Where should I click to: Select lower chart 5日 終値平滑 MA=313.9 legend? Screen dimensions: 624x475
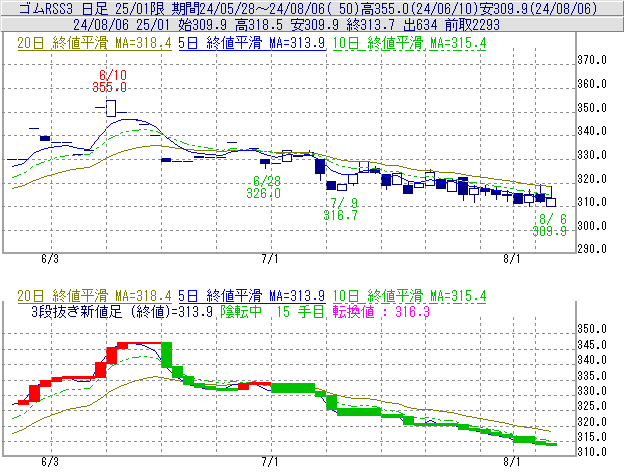tap(252, 296)
